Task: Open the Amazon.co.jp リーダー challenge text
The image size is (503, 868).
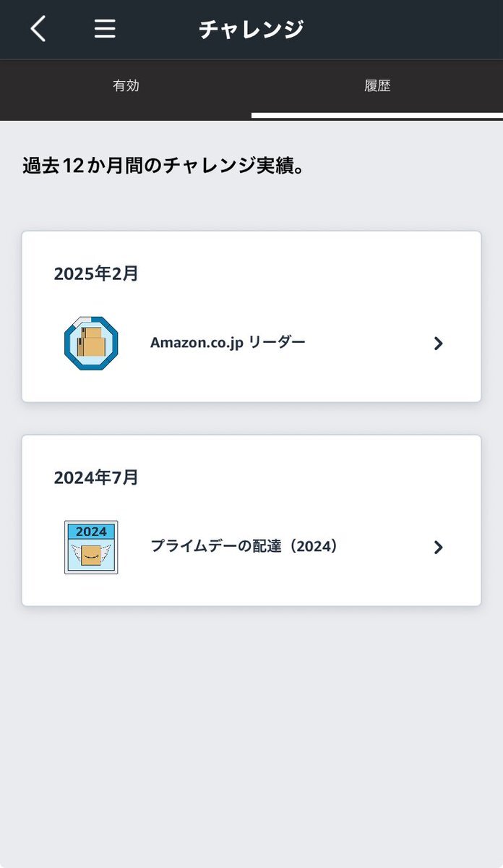Action: [x=228, y=342]
